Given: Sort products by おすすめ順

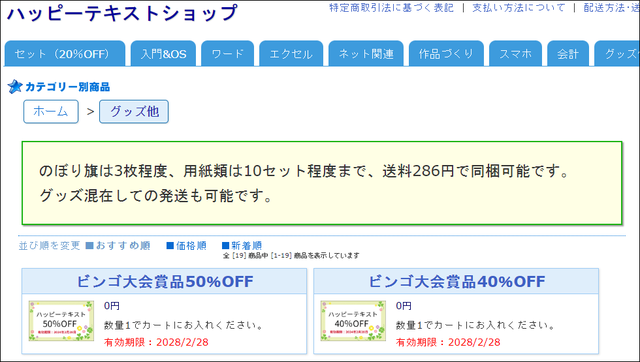Looking at the screenshot, I should click(x=118, y=245).
